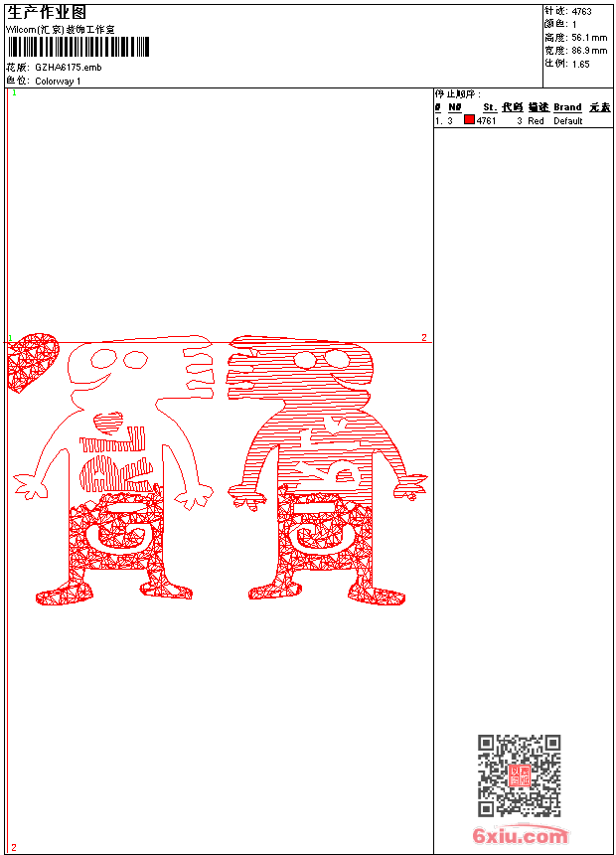Select the total stitches value '4763'
This screenshot has height=855, width=616.
point(581,12)
